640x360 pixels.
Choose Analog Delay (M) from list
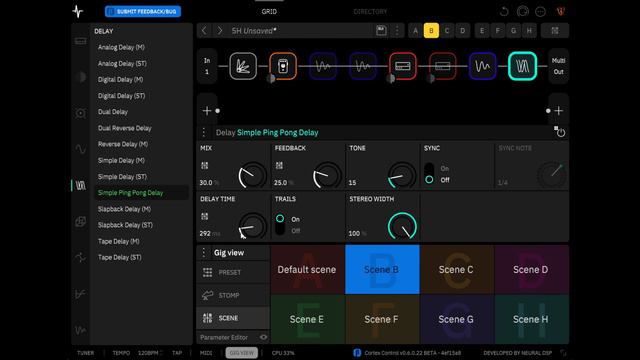point(121,47)
